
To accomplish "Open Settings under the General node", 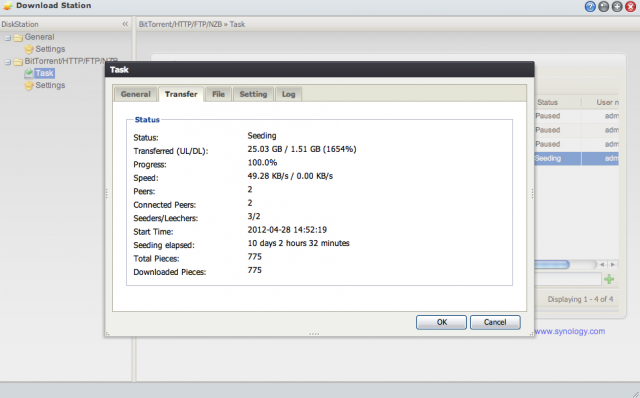I will 50,49.
